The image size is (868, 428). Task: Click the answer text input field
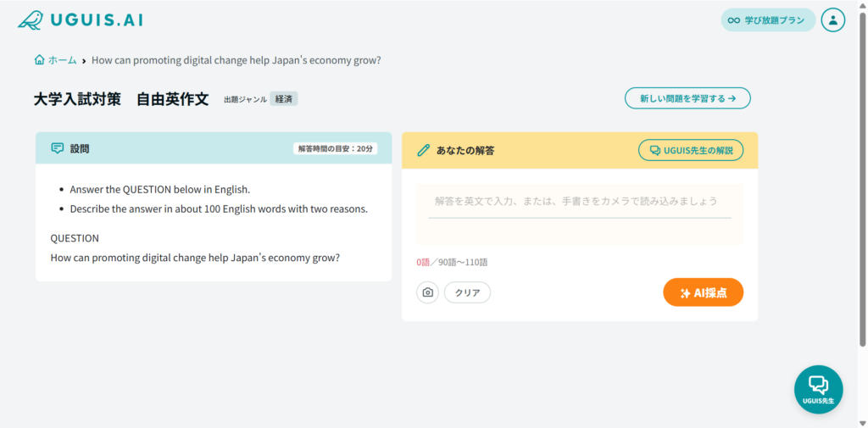point(579,202)
